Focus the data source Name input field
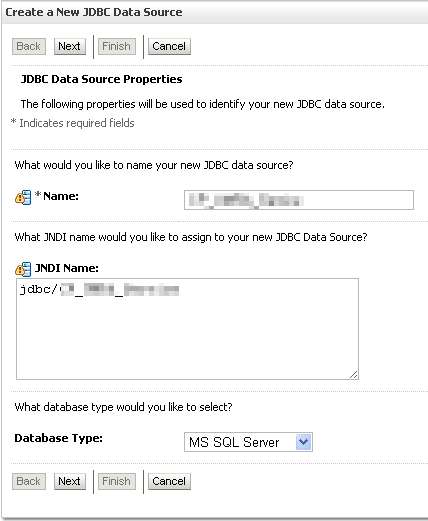Screen dimensions: 428x521 point(299,200)
